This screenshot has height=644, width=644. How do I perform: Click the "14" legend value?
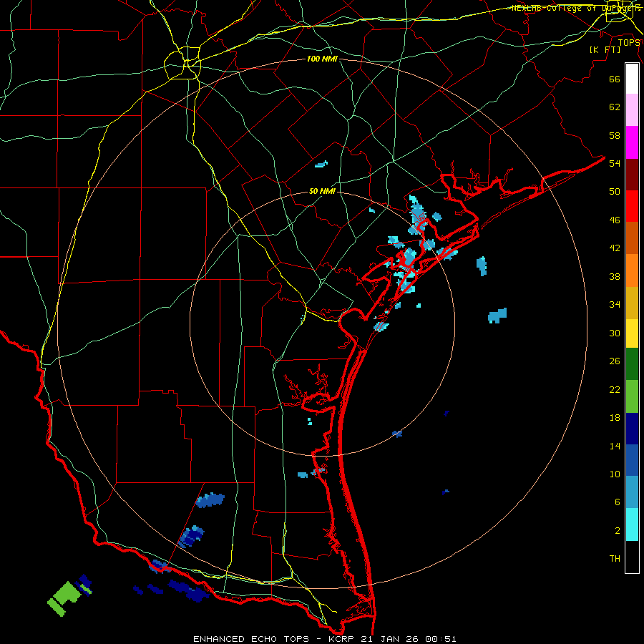(615, 446)
